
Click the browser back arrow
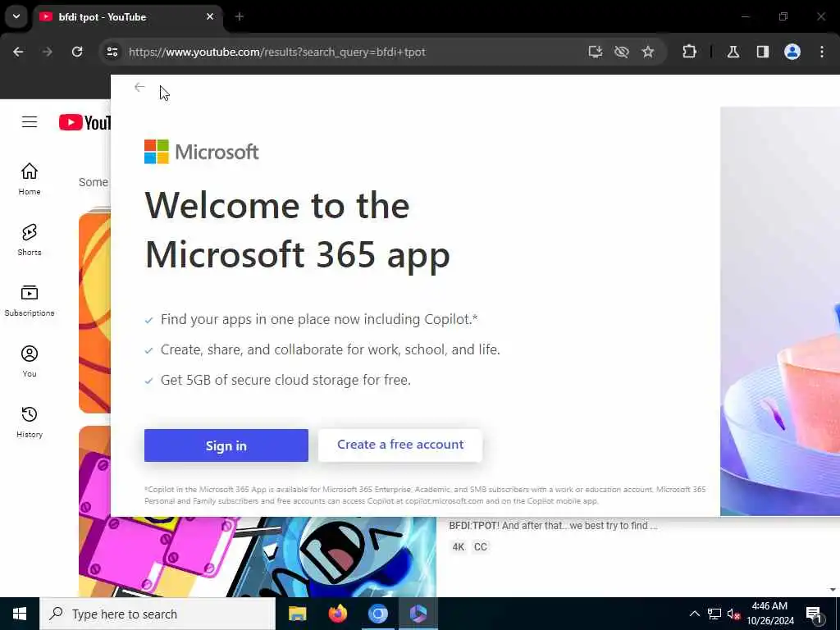18,52
